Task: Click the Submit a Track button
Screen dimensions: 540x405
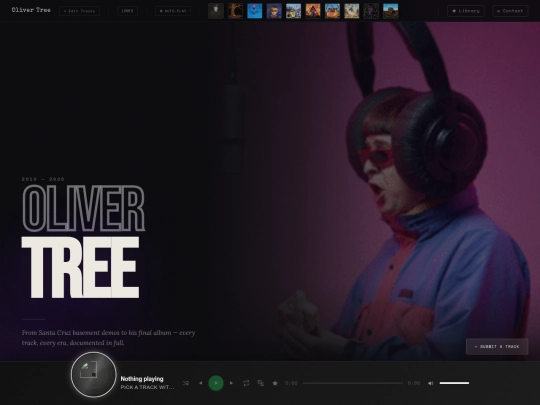Action: [497, 347]
